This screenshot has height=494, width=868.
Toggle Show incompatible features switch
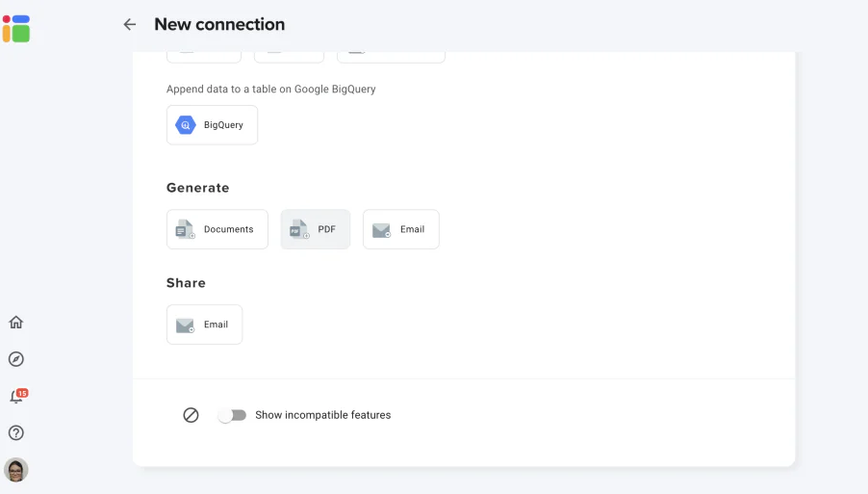[232, 415]
